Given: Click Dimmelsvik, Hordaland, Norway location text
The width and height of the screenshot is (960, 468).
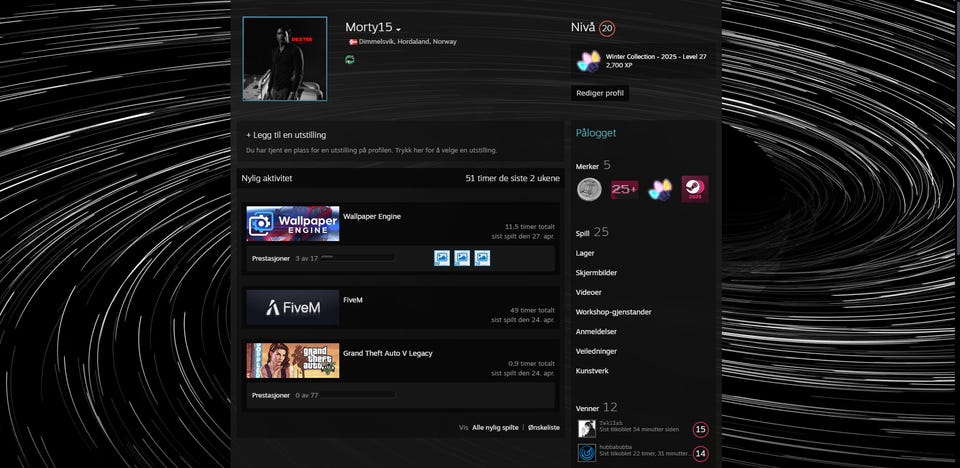Looking at the screenshot, I should click(408, 42).
